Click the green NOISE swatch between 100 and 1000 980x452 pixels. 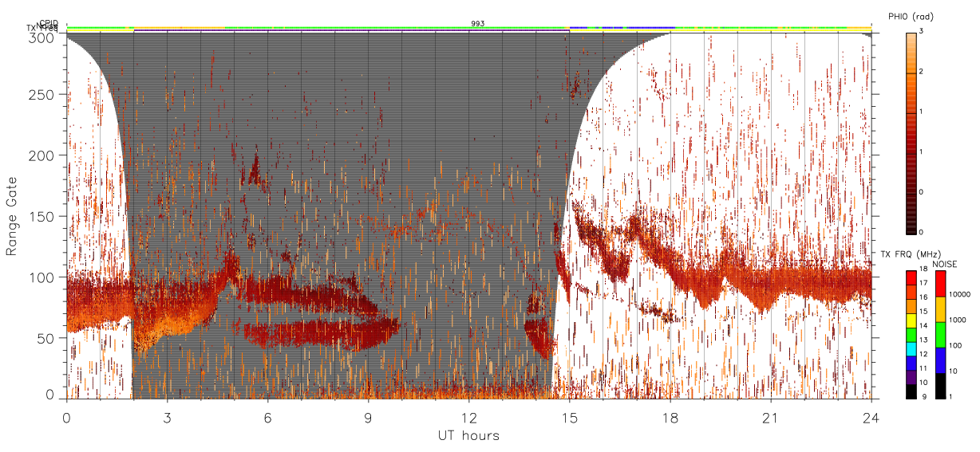click(x=940, y=335)
